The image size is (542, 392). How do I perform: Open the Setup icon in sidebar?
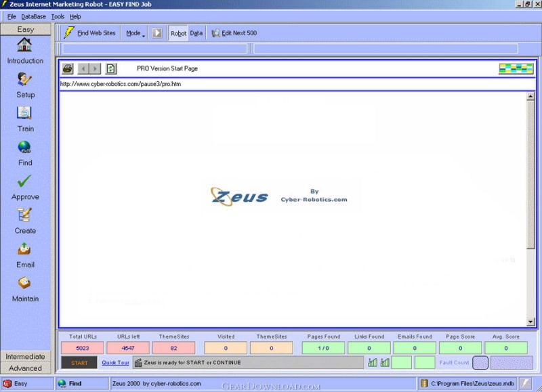tap(24, 79)
